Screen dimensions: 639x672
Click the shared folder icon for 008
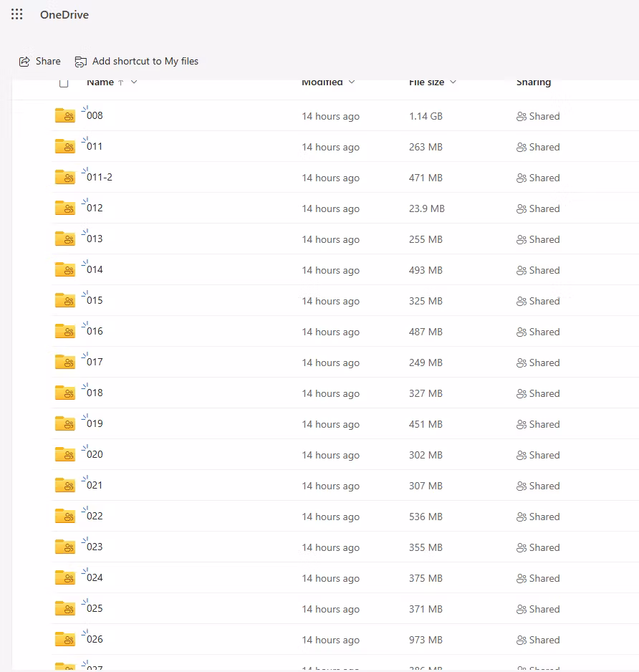65,116
